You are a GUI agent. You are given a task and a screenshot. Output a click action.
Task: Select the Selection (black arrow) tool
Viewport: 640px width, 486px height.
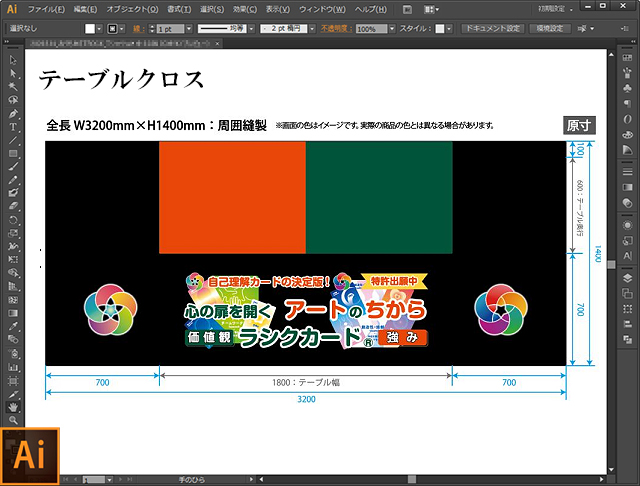pos(13,60)
